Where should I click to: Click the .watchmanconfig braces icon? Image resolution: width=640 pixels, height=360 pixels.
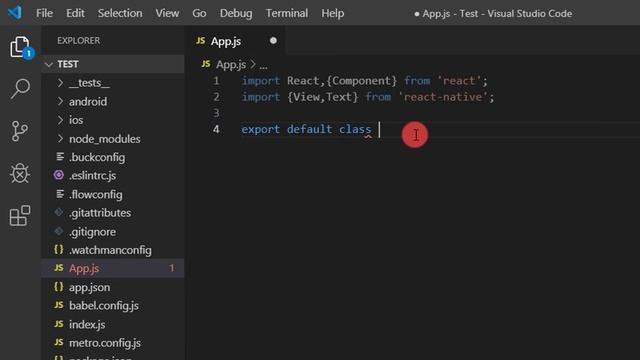(x=59, y=250)
